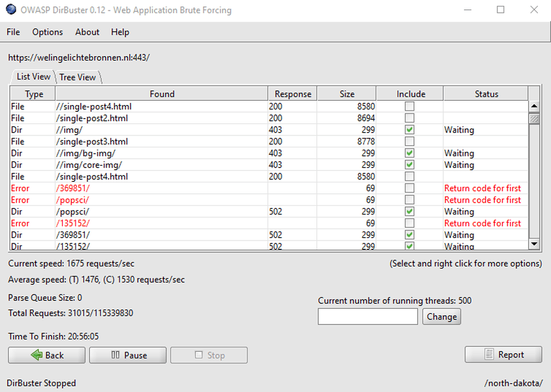Image resolution: width=551 pixels, height=392 pixels.
Task: Uncheck Include for //img/bg-img/
Action: click(x=409, y=153)
